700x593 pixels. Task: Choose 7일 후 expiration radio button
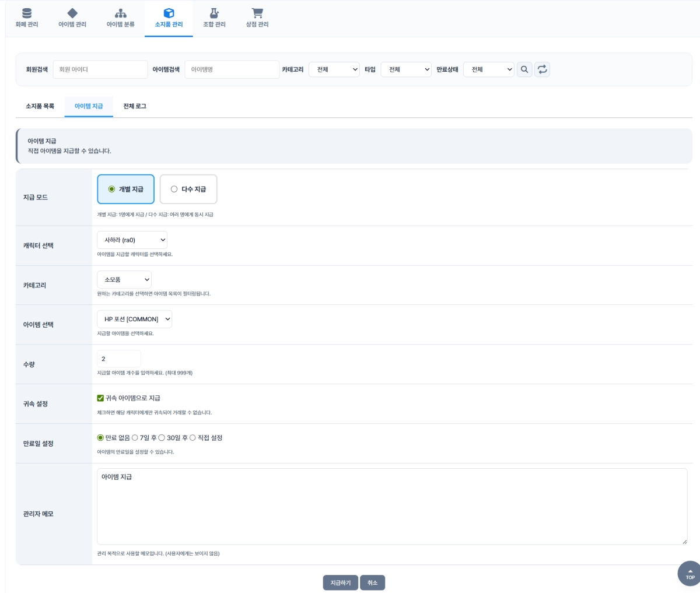[x=135, y=438]
